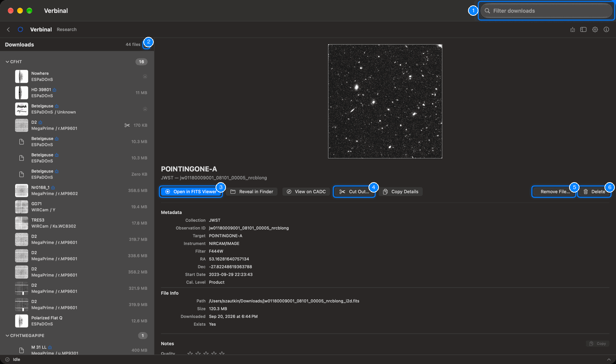This screenshot has height=364, width=616.
Task: Click document icon of M 31 LL file
Action: pyautogui.click(x=22, y=350)
